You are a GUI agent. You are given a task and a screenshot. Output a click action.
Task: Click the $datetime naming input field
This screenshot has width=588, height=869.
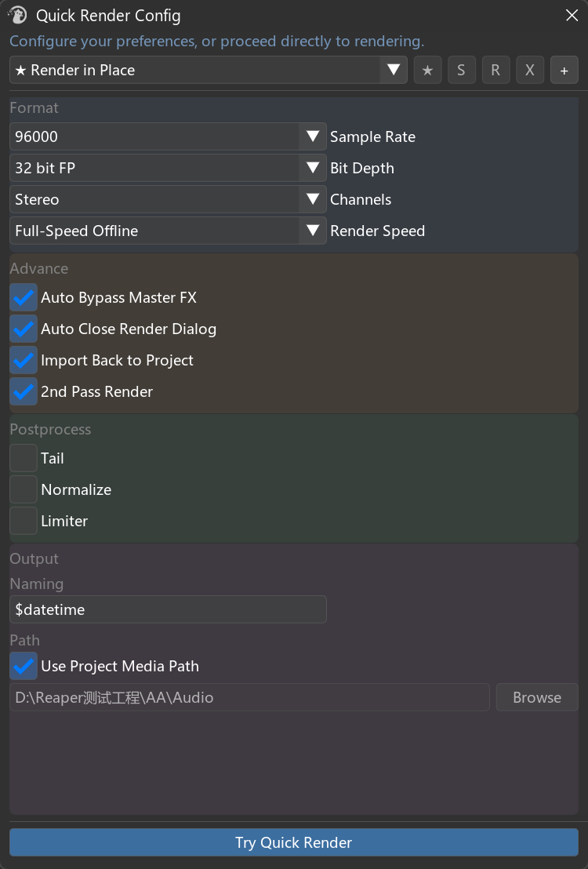168,609
